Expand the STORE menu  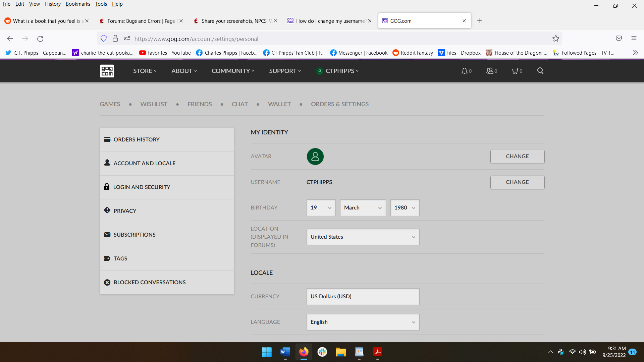pyautogui.click(x=145, y=71)
